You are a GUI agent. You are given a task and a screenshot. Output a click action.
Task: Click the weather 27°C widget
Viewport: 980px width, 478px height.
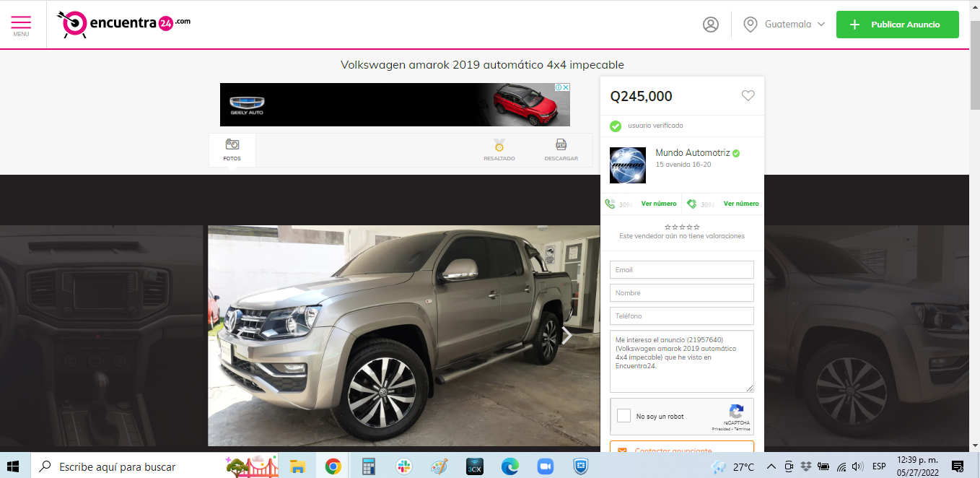732,466
